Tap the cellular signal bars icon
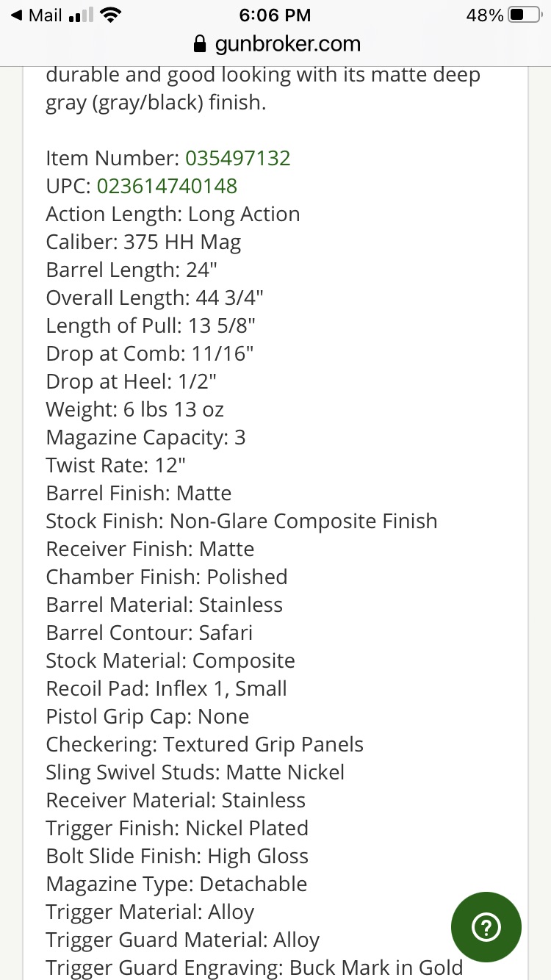The image size is (551, 980). point(80,15)
